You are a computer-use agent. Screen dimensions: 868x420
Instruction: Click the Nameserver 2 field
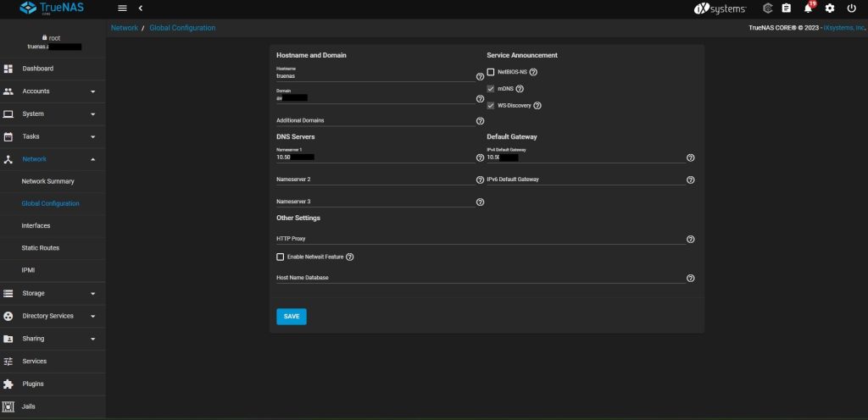pos(376,180)
